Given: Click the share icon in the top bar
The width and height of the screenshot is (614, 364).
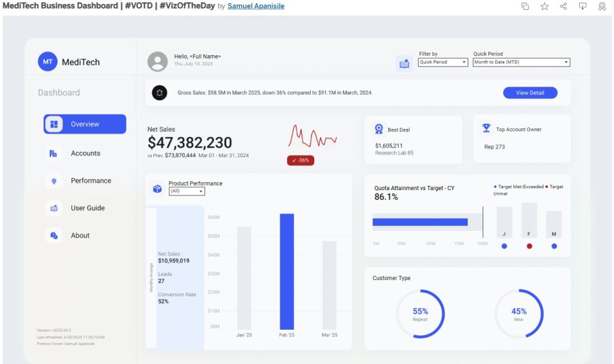Looking at the screenshot, I should click(564, 6).
